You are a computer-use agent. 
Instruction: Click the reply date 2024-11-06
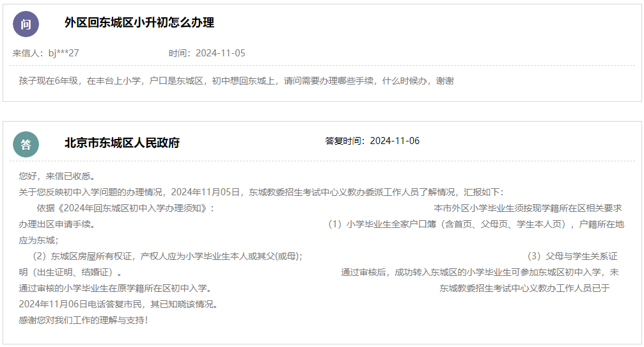(395, 141)
